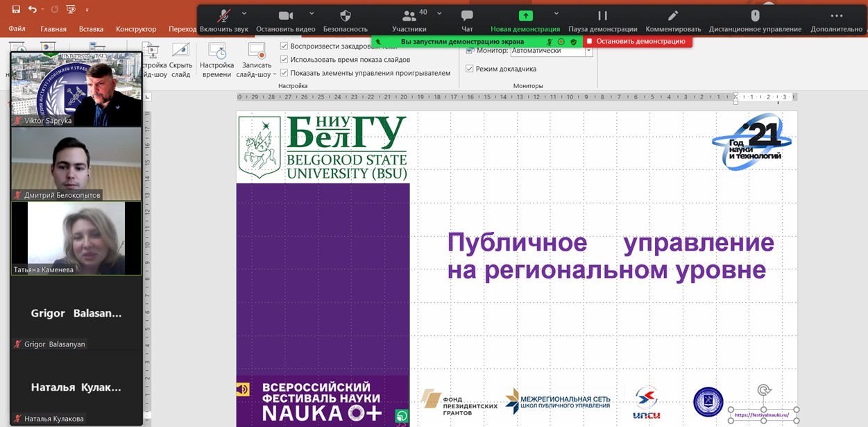Open Комментировать annotation pencil tool
The width and height of the screenshot is (868, 427).
tap(672, 17)
